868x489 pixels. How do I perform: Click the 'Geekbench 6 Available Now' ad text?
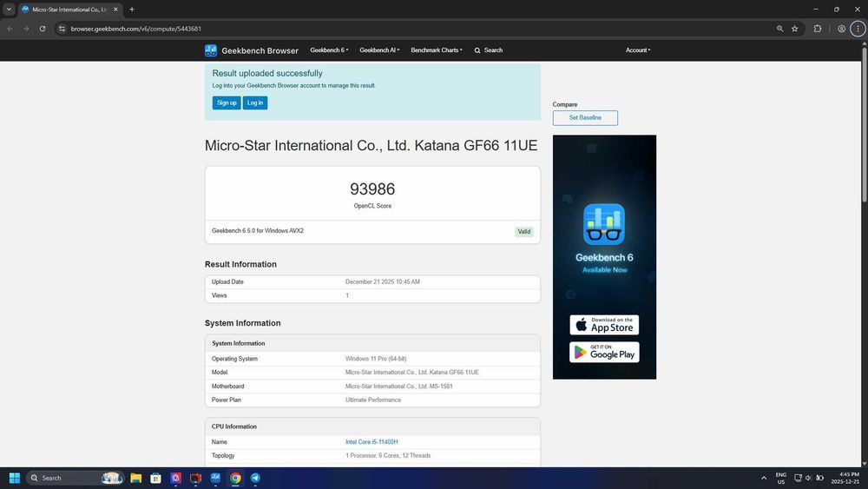pyautogui.click(x=604, y=263)
